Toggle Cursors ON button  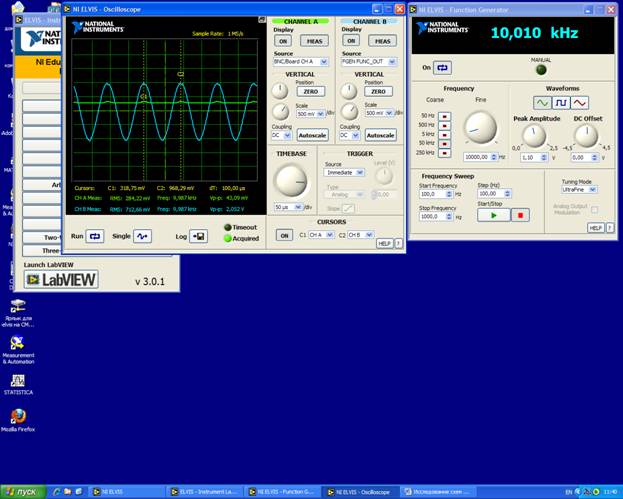(x=284, y=235)
